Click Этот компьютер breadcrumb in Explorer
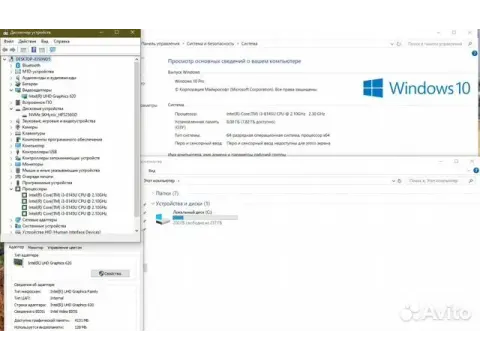480x360 pixels. click(x=159, y=181)
